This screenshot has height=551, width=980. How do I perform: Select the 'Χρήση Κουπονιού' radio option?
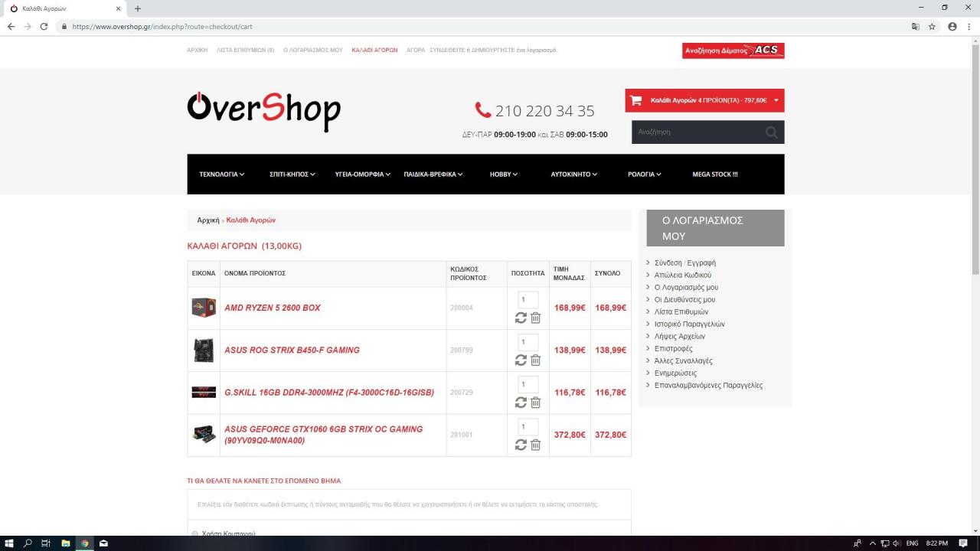coord(195,534)
